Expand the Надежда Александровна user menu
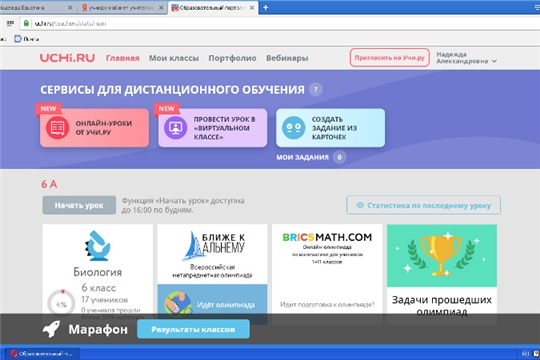Image resolution: width=540 pixels, height=360 pixels. 466,58
